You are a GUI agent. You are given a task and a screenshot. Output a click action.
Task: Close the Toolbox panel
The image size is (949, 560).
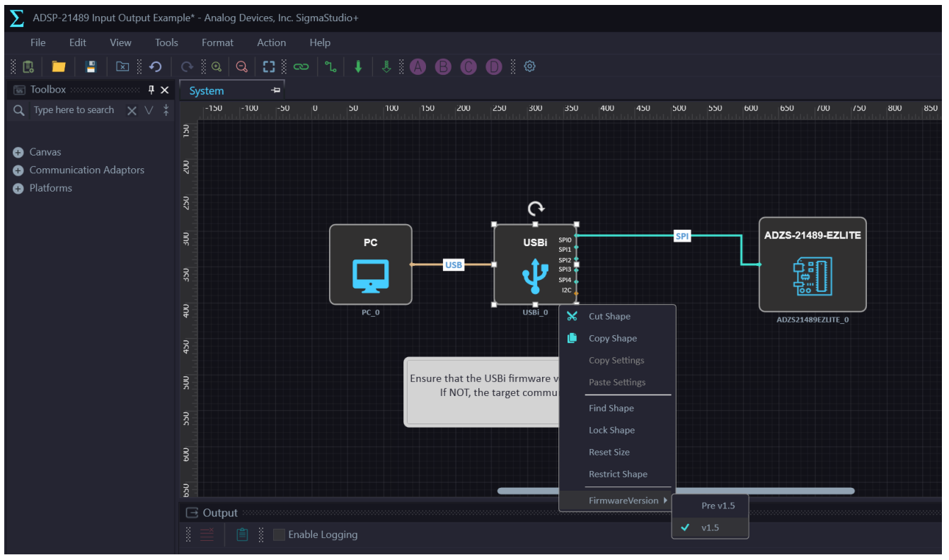pyautogui.click(x=165, y=90)
